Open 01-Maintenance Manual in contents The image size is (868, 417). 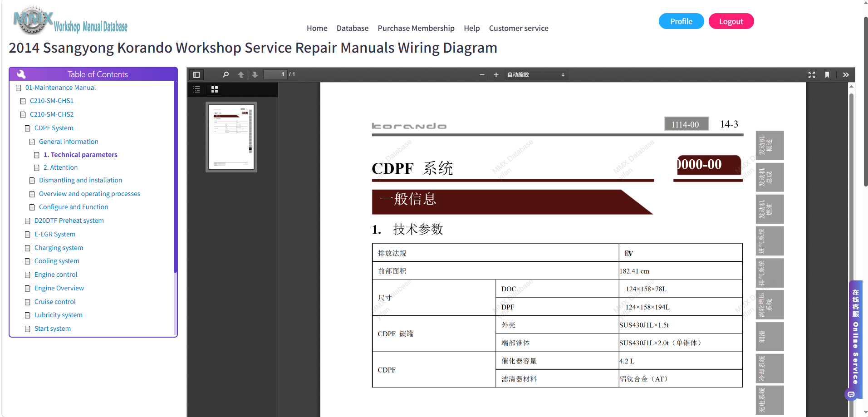(x=60, y=88)
